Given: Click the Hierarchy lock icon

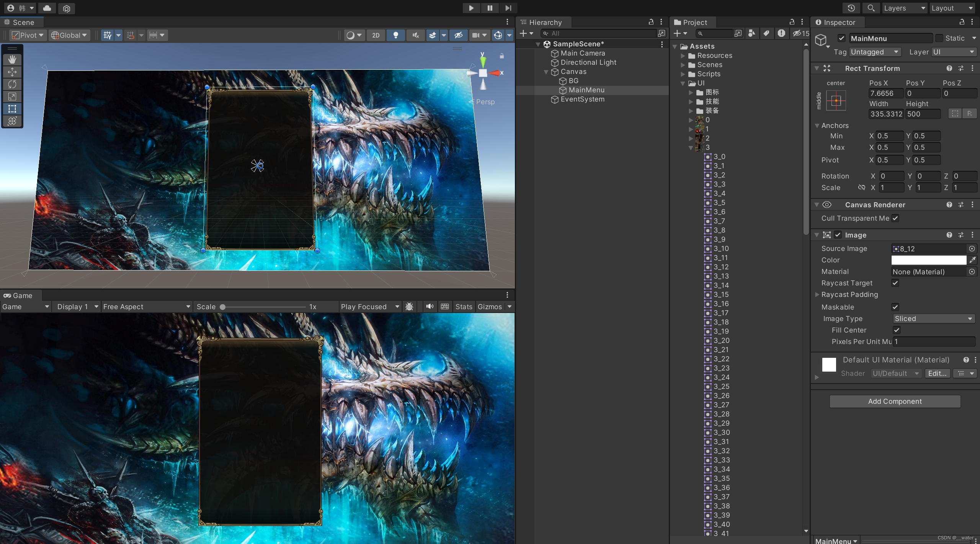Looking at the screenshot, I should point(651,22).
